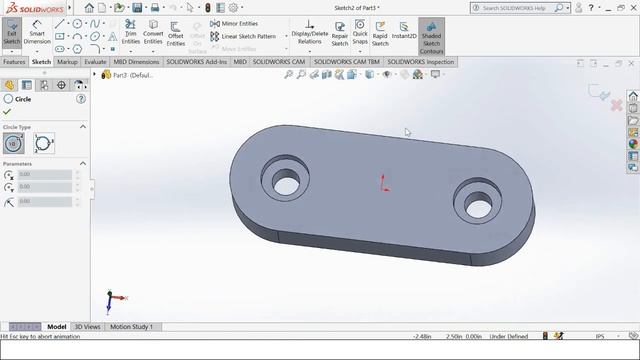
Task: Confirm circle with green checkmark
Action: (7, 111)
